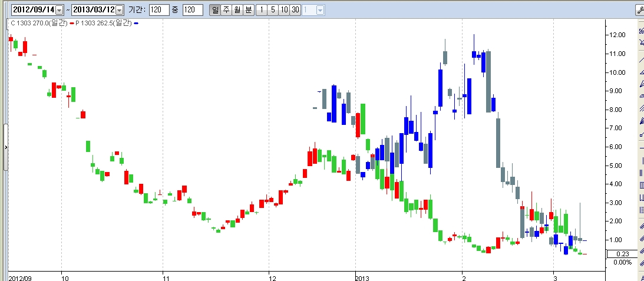Switch chart to weekly with 주 button
644x281 pixels.
coord(226,10)
